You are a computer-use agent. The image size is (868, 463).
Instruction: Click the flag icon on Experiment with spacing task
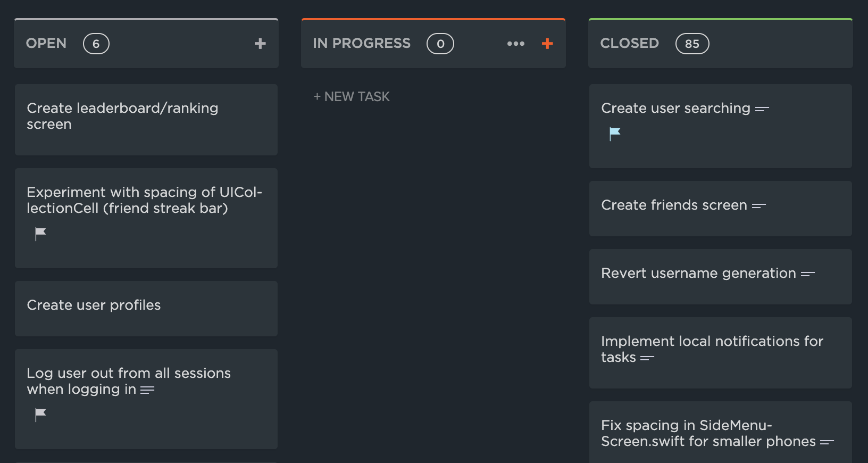coord(40,233)
